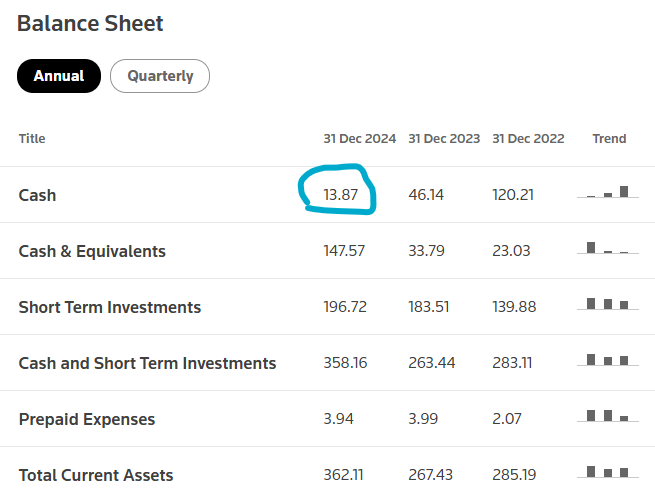Click the 31 Dec 2023 column header
Image resolution: width=655 pixels, height=497 pixels.
pyautogui.click(x=444, y=139)
